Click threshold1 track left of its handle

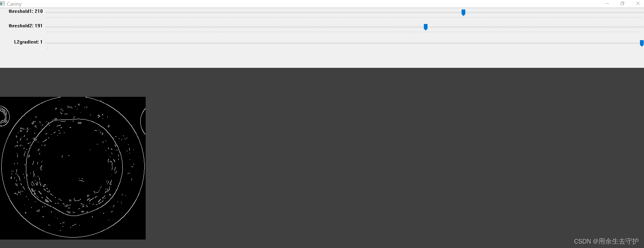253,12
